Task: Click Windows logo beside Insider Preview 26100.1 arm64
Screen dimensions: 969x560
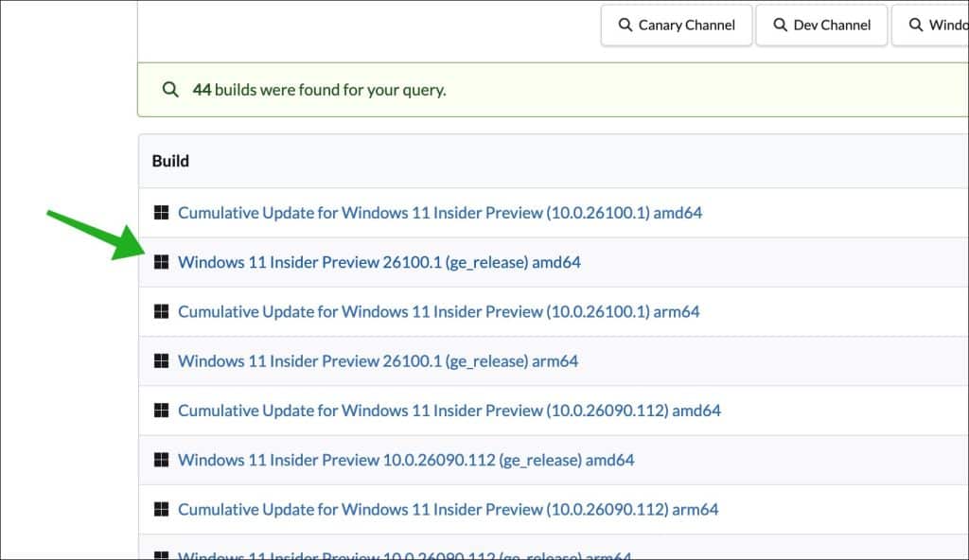Action: pos(161,361)
